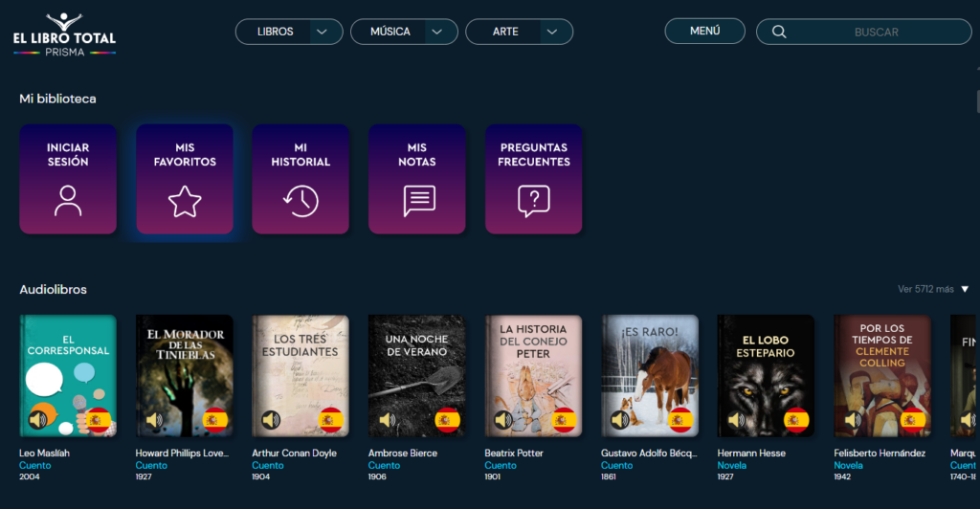Screen dimensions: 980x509
Task: Click speaker icon on El Morador de las Tinieblas
Action: (154, 420)
